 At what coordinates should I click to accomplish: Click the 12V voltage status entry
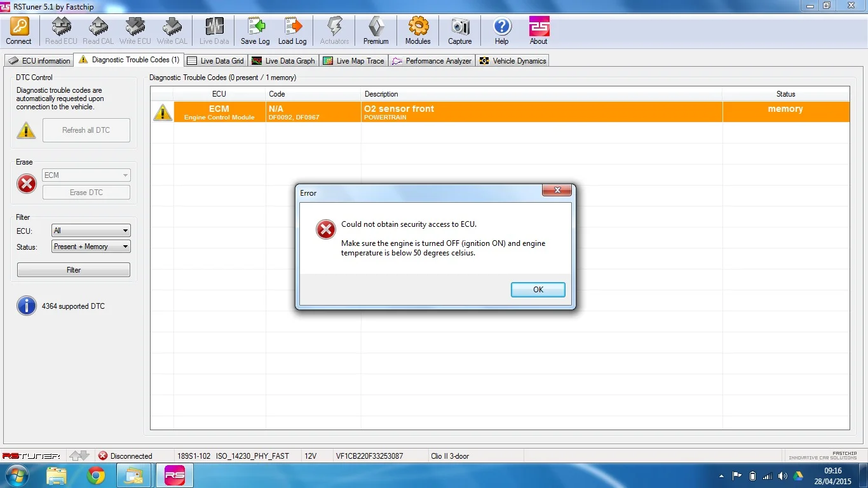(x=310, y=456)
